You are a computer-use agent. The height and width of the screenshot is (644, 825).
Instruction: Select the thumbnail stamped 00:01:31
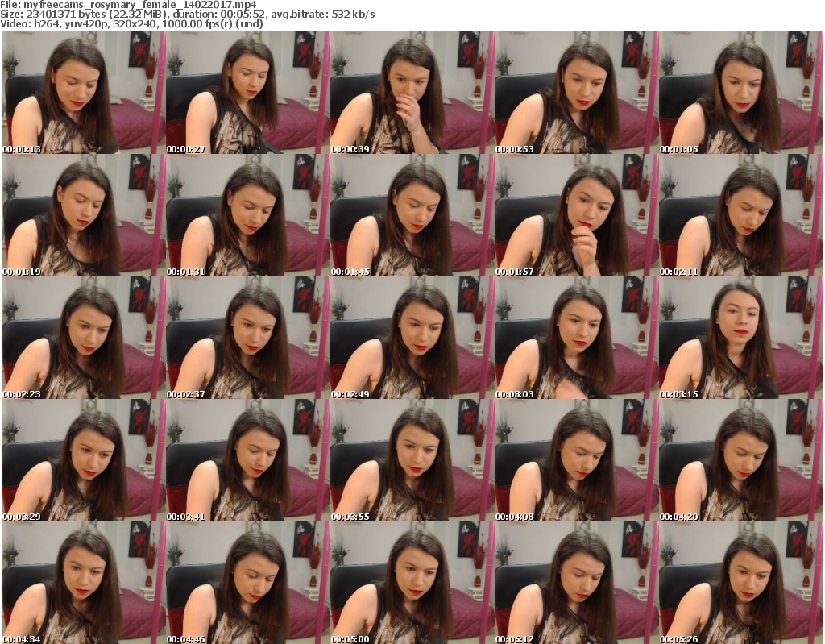click(247, 215)
